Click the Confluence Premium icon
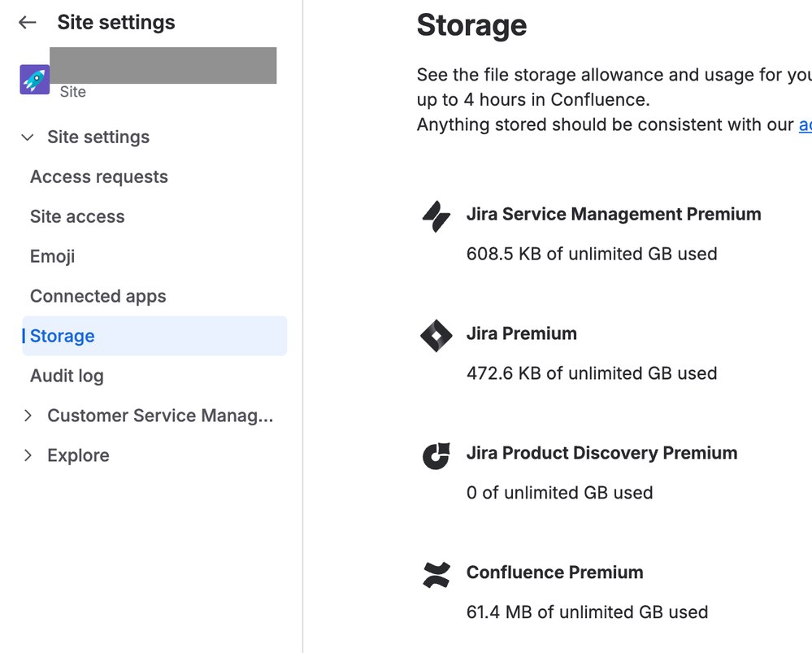812x653 pixels. click(436, 575)
